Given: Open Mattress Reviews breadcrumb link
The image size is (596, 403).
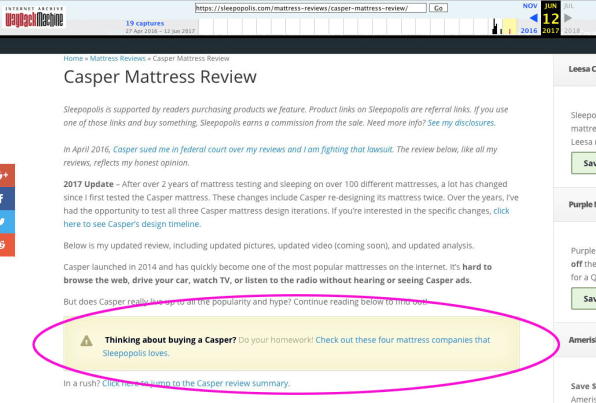Looking at the screenshot, I should pos(118,59).
